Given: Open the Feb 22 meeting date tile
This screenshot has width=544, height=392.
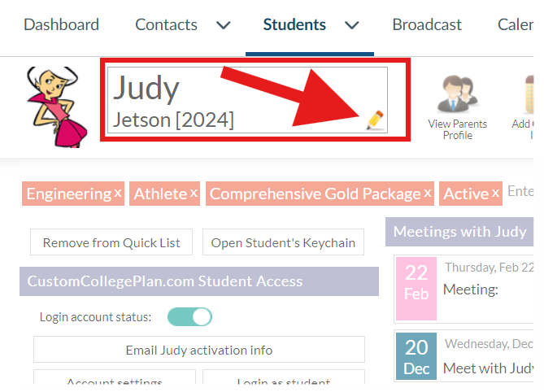Looking at the screenshot, I should tap(416, 288).
